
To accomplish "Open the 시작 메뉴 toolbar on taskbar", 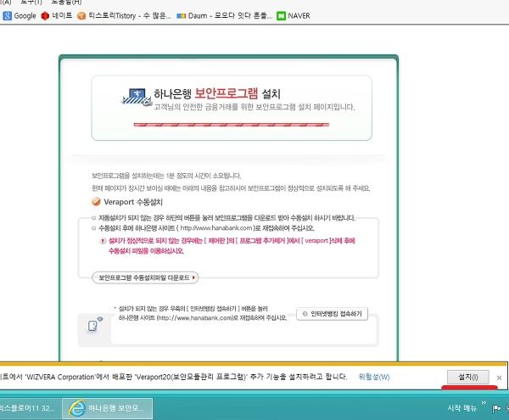I will coord(462,408).
